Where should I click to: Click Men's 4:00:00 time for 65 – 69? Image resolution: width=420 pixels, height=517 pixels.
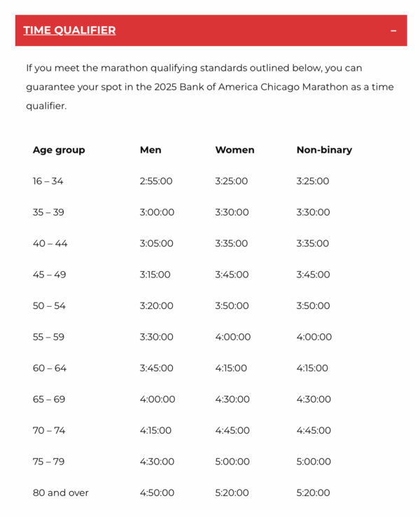tap(157, 399)
